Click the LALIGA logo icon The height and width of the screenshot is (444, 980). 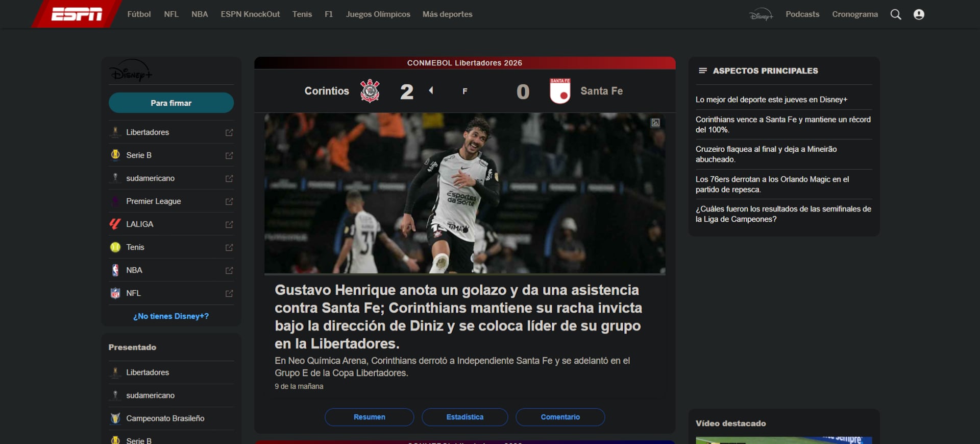(x=115, y=224)
